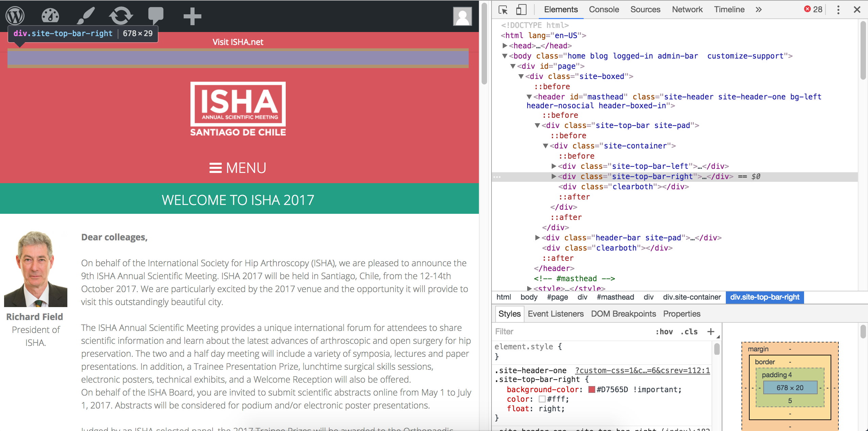Toggle the device toolbar mode
Screen dimensions: 868x431
click(x=521, y=10)
